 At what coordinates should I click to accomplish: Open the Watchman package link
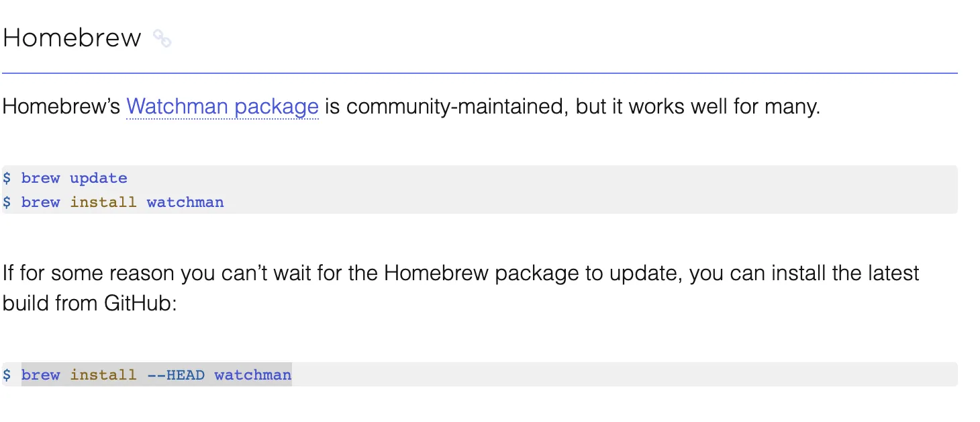pyautogui.click(x=222, y=106)
